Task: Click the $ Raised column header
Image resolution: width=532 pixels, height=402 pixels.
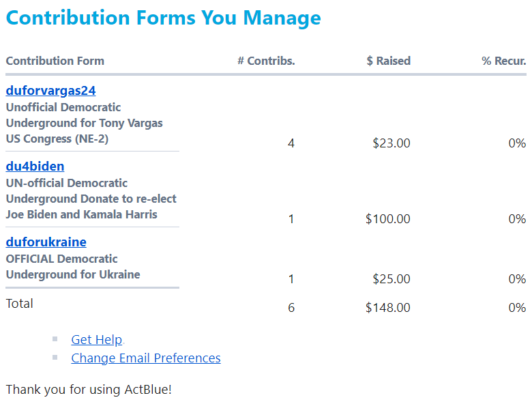Action: click(388, 61)
